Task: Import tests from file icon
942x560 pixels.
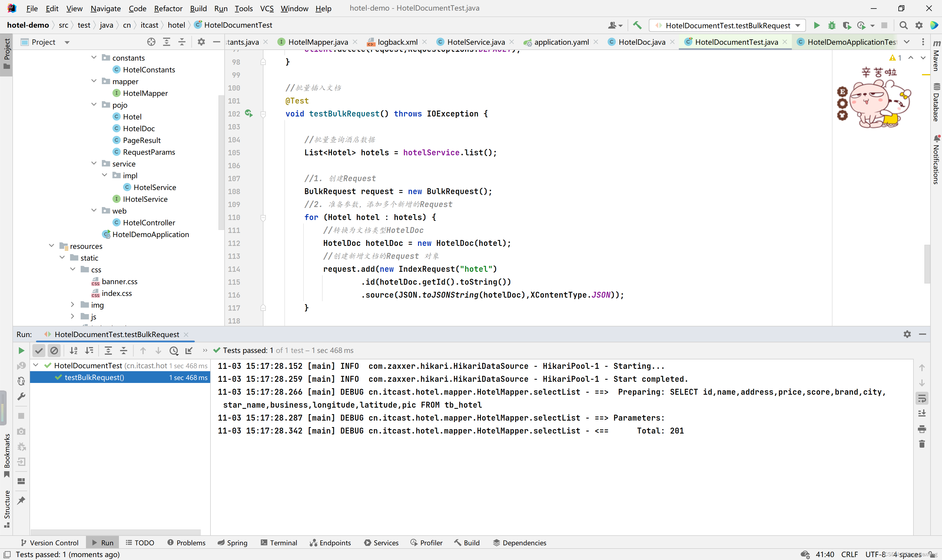Action: 189,351
